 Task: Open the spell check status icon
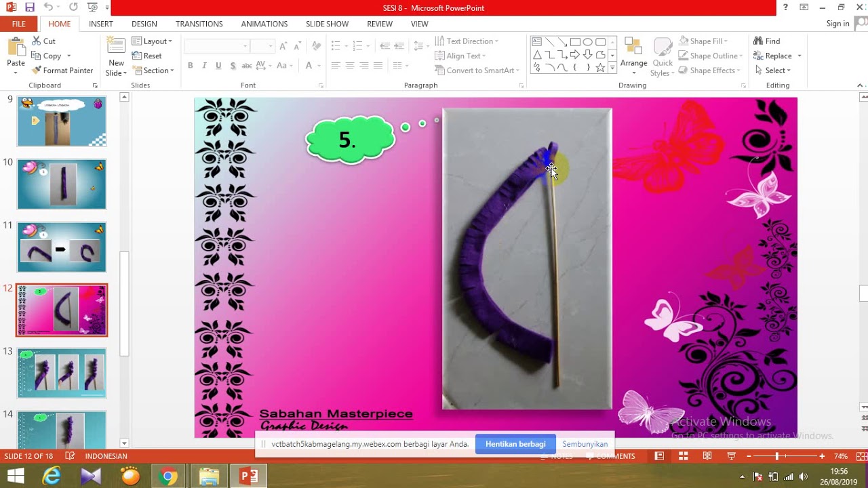[70, 456]
